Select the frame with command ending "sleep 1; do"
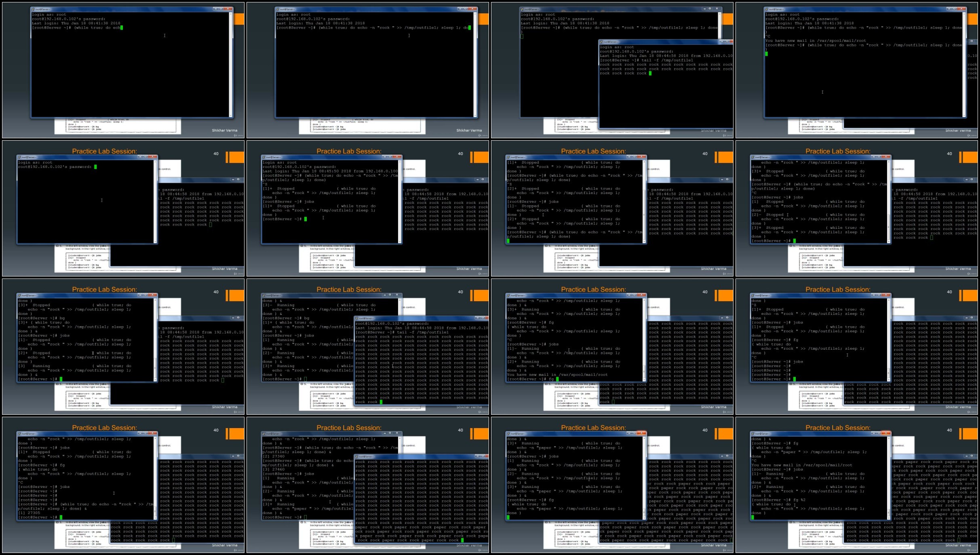The width and height of the screenshot is (980, 555). pos(368,70)
